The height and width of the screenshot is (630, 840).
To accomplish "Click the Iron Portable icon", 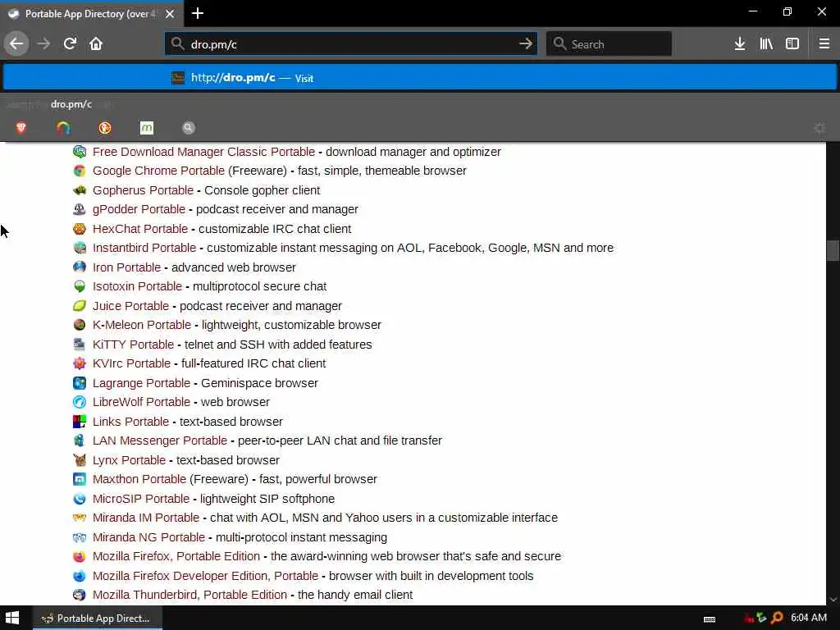I will tap(80, 267).
